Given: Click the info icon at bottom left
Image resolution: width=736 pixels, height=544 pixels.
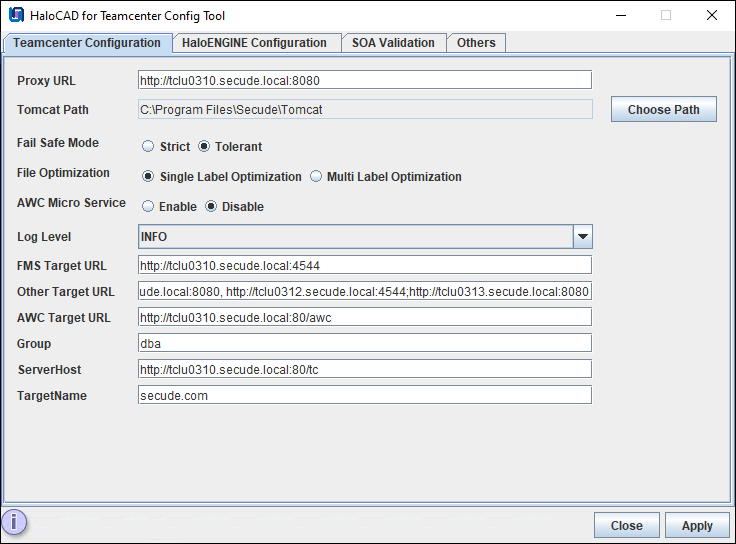Looking at the screenshot, I should (14, 522).
